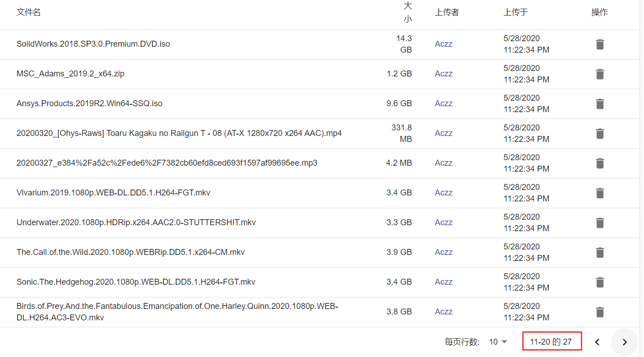
Task: Delete Ansys.Products.2019R2.Win64-SSQ.iso via trash icon
Action: coord(600,104)
